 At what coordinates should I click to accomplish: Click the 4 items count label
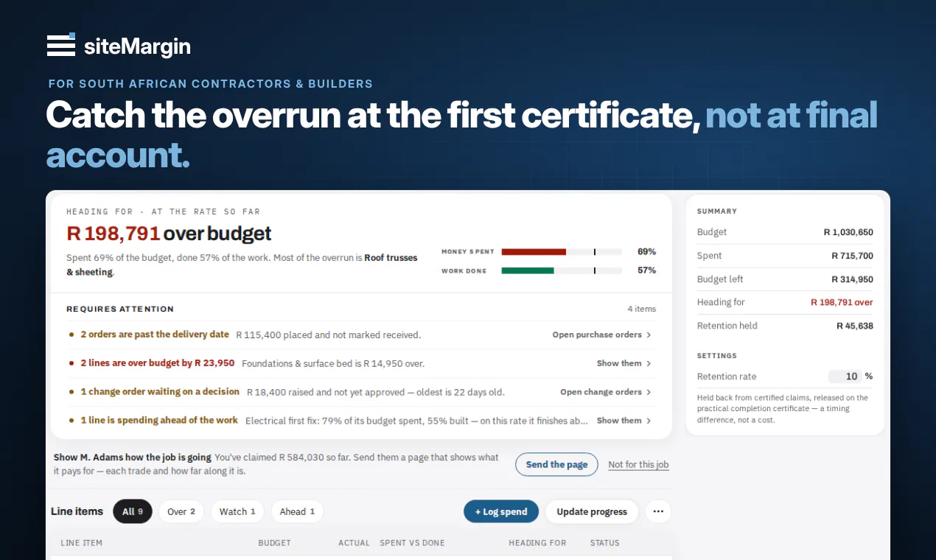click(x=641, y=309)
